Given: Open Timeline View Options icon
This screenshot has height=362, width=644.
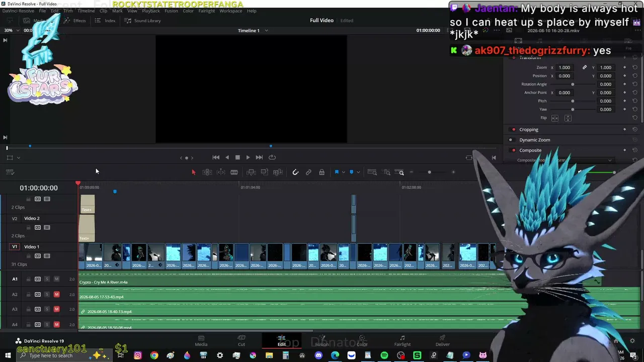Looking at the screenshot, I should [x=10, y=172].
